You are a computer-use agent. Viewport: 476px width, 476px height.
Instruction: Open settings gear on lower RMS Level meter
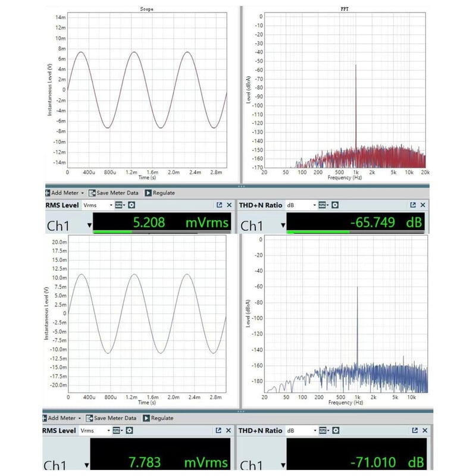pyautogui.click(x=129, y=430)
